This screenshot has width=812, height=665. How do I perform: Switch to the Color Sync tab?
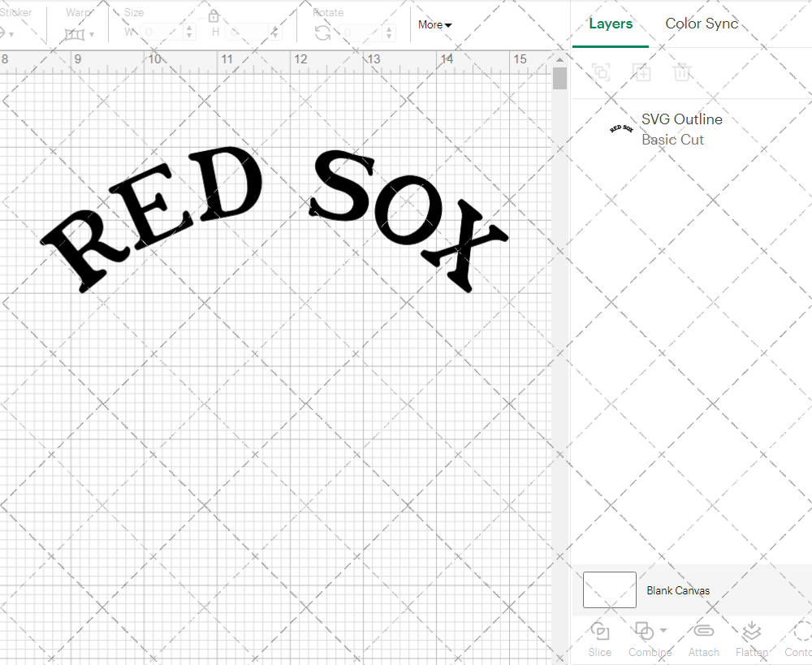point(702,24)
